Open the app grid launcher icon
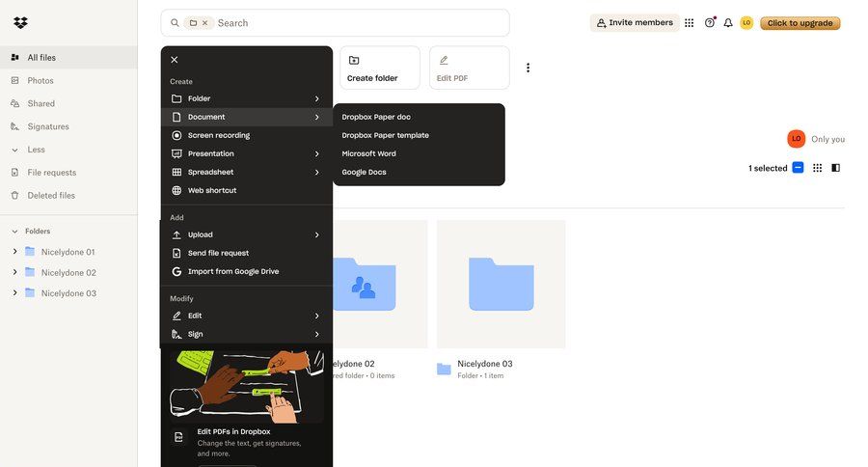This screenshot has height=467, width=868. click(690, 23)
